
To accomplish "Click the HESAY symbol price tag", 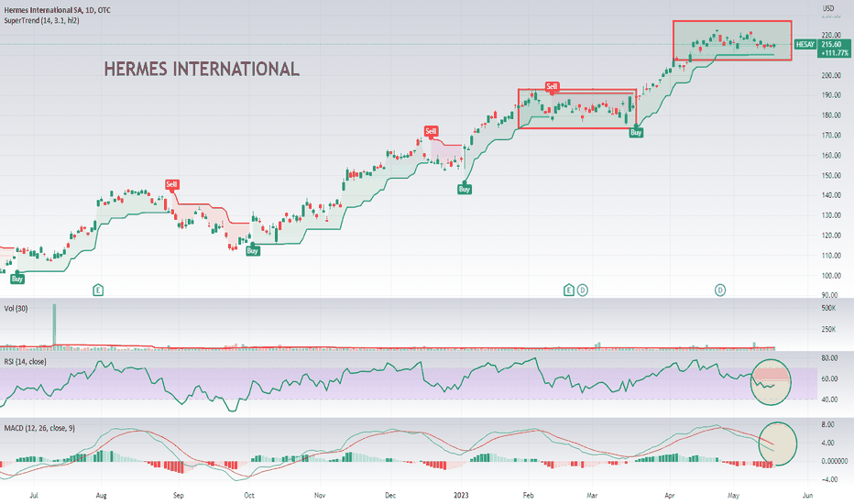I will tap(805, 44).
